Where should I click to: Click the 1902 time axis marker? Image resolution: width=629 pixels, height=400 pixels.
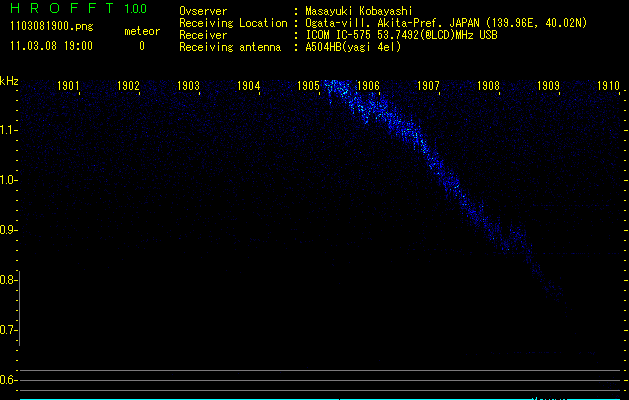pos(128,85)
